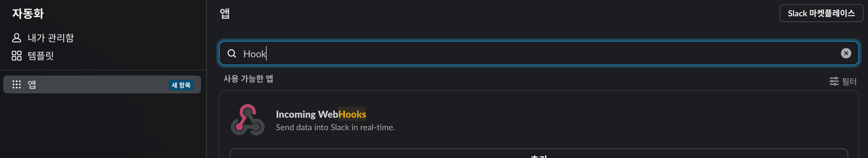Click the filter sliders icon

[834, 81]
